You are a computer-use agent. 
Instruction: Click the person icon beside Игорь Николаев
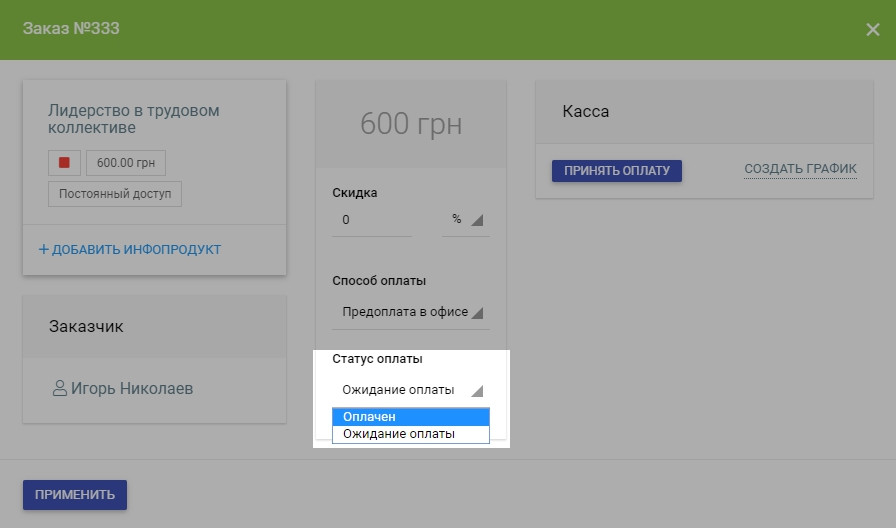click(x=59, y=388)
